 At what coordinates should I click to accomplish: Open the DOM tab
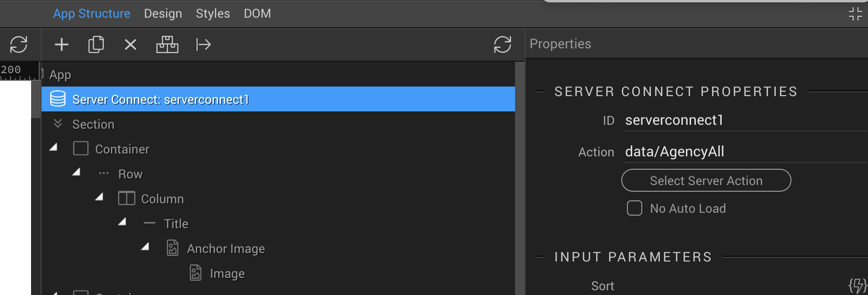[x=257, y=13]
